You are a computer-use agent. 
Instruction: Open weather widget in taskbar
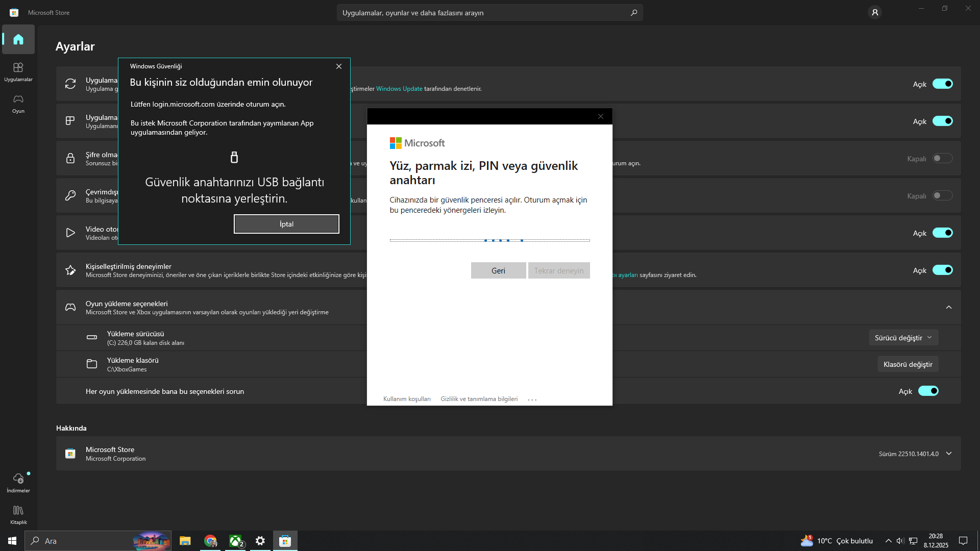click(x=837, y=541)
